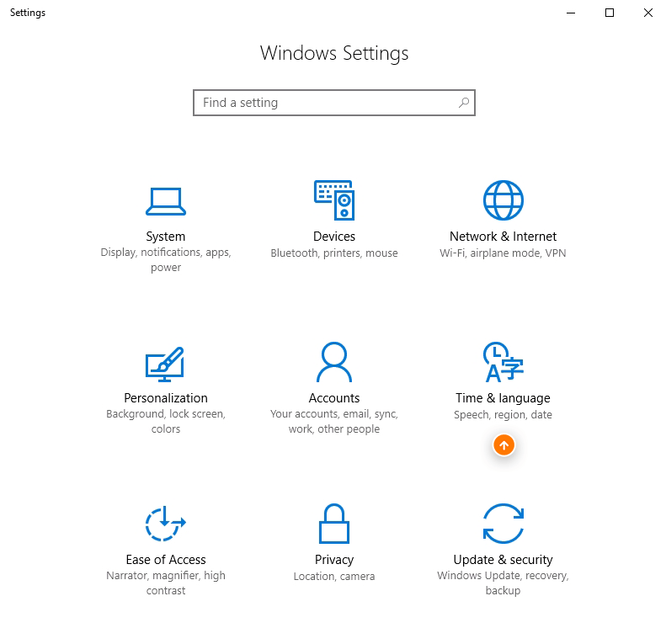This screenshot has height=644, width=666.
Task: Close the Settings window
Action: 648,13
